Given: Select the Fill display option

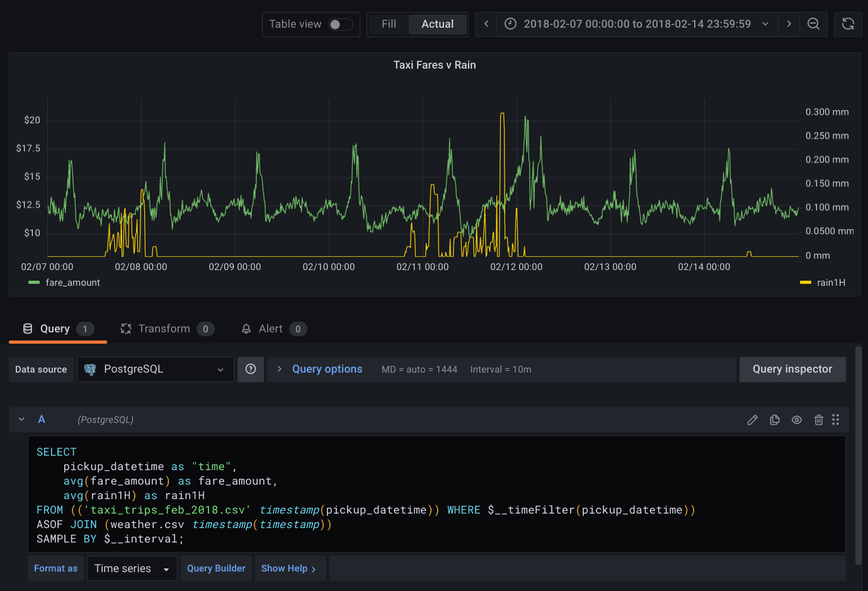Looking at the screenshot, I should (x=389, y=24).
